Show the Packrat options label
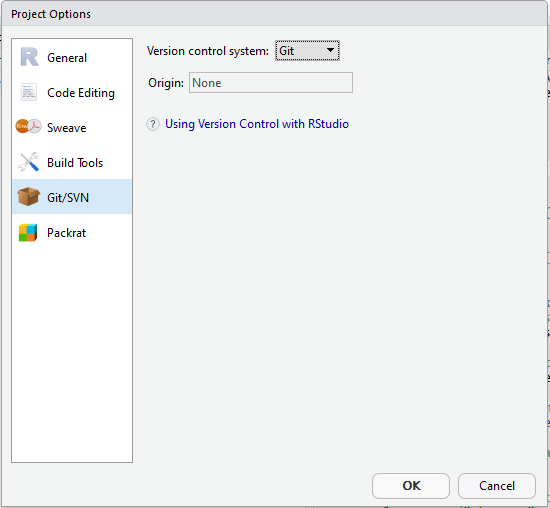Image resolution: width=550 pixels, height=508 pixels. [67, 233]
